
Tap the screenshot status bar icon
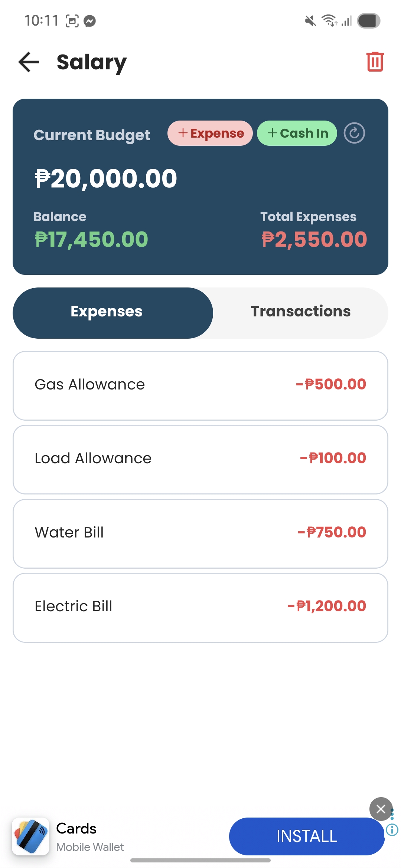72,21
